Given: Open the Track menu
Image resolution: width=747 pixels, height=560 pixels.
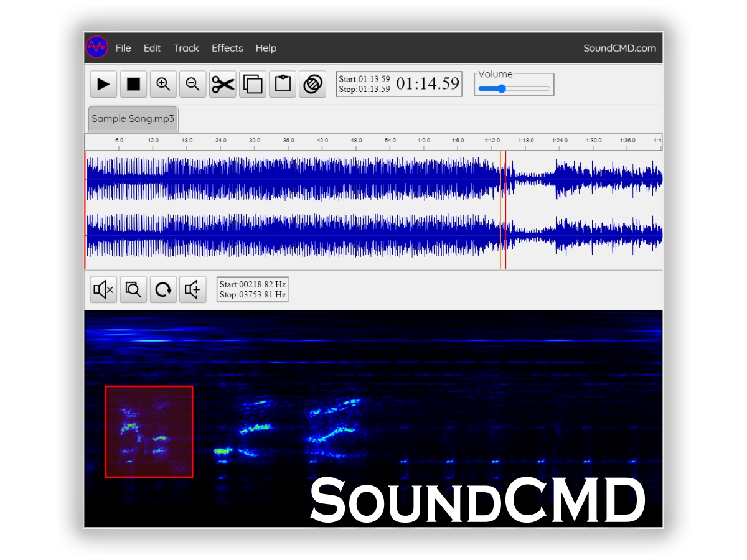Looking at the screenshot, I should pyautogui.click(x=186, y=48).
